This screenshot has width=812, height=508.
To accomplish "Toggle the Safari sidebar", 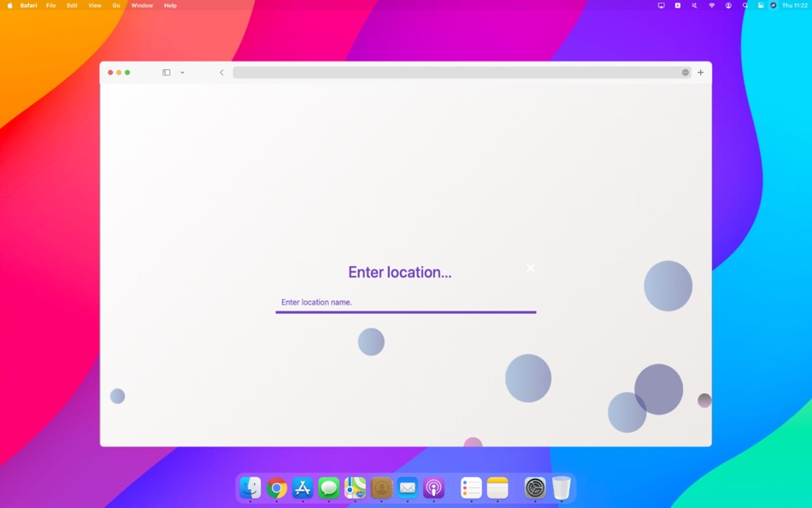I will click(166, 73).
